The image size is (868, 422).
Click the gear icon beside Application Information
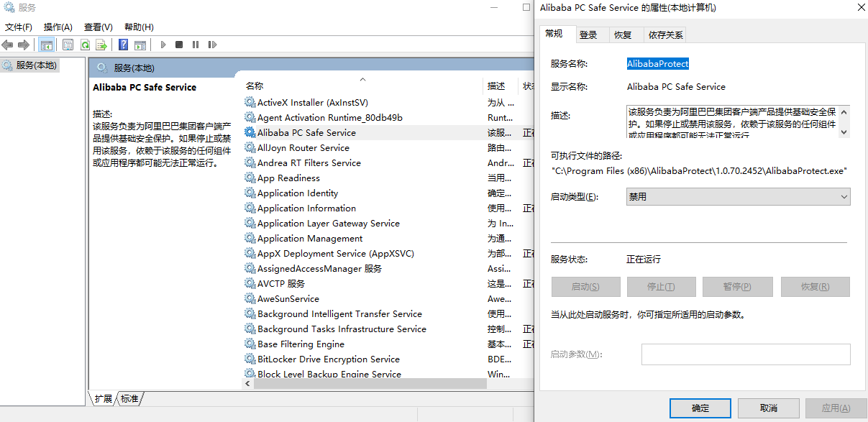coord(250,208)
